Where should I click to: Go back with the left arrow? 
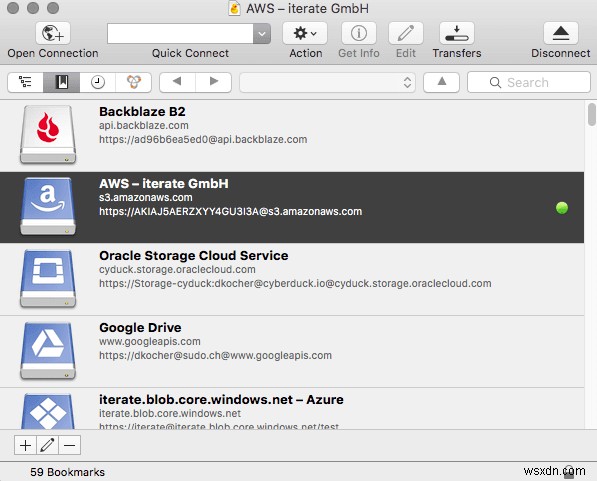pyautogui.click(x=177, y=82)
